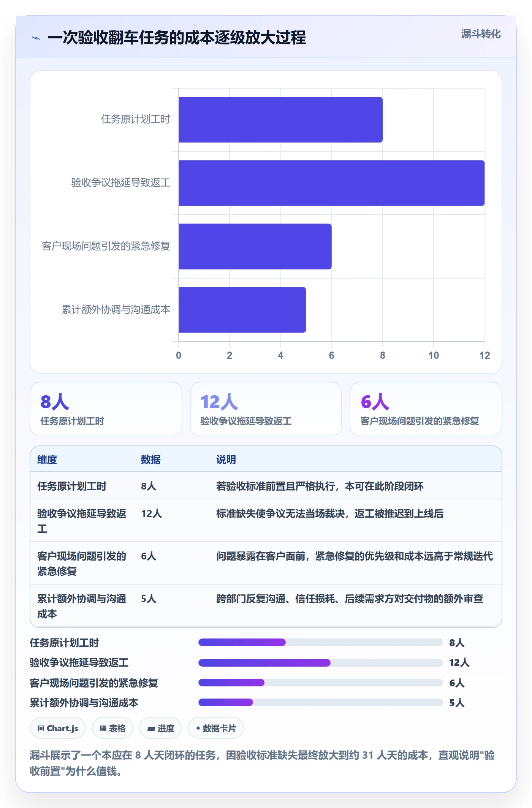Screen dimensions: 532x808
Task: Select the Chart.js tag chip
Action: (58, 728)
